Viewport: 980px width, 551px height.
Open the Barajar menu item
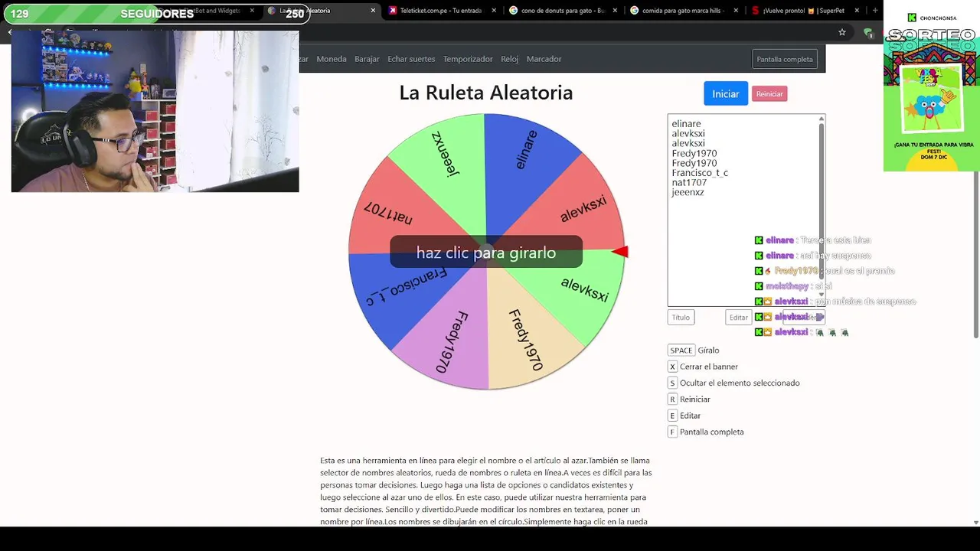[367, 59]
